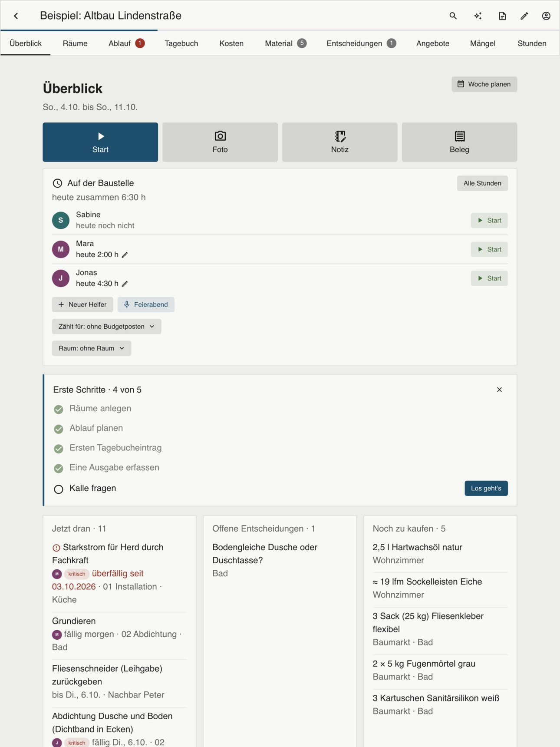This screenshot has height=747, width=560.
Task: Open the user account icon
Action: 546,16
